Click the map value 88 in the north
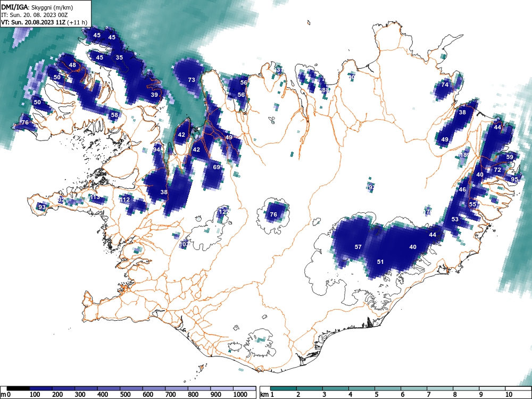The height and width of the screenshot is (399, 532). click(326, 90)
